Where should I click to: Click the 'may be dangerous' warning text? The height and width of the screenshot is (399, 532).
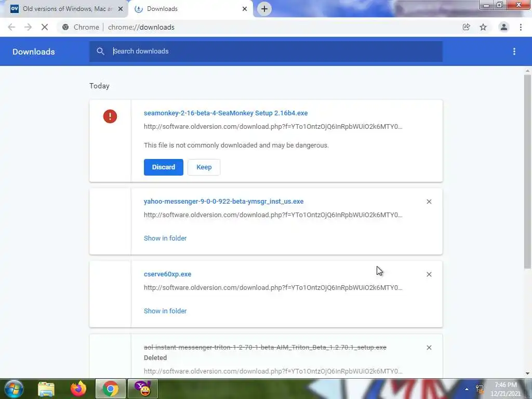click(236, 145)
